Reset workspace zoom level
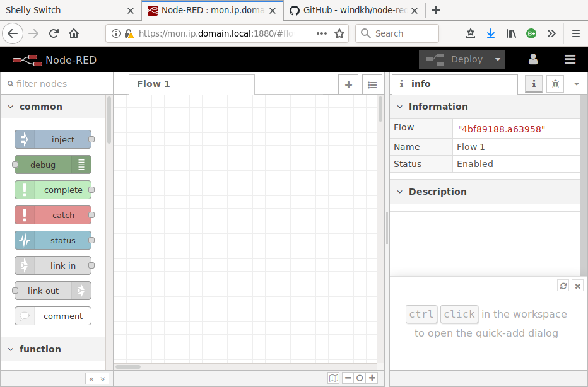The width and height of the screenshot is (588, 387). click(x=360, y=378)
